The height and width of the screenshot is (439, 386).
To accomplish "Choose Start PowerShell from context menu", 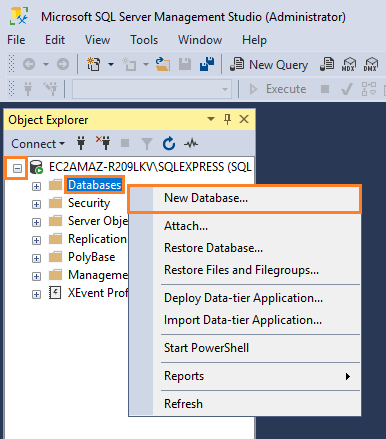I will coord(245,348).
